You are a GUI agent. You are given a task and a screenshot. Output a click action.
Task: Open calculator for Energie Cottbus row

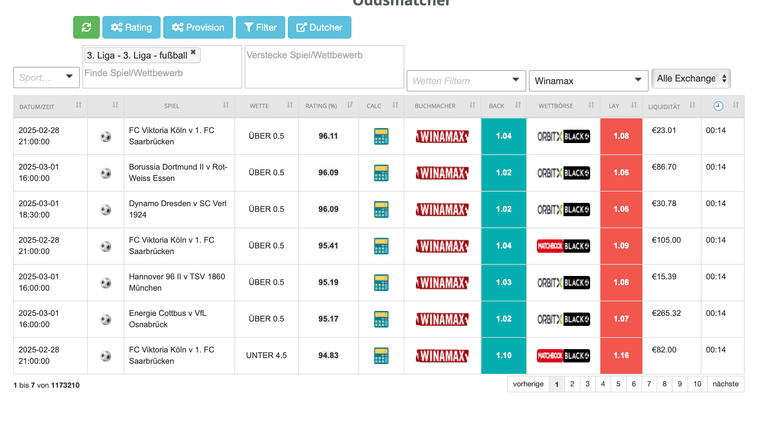point(381,319)
